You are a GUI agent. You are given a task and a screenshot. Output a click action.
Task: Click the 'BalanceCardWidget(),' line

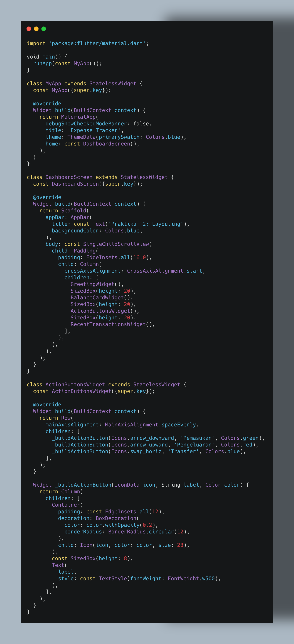[102, 298]
